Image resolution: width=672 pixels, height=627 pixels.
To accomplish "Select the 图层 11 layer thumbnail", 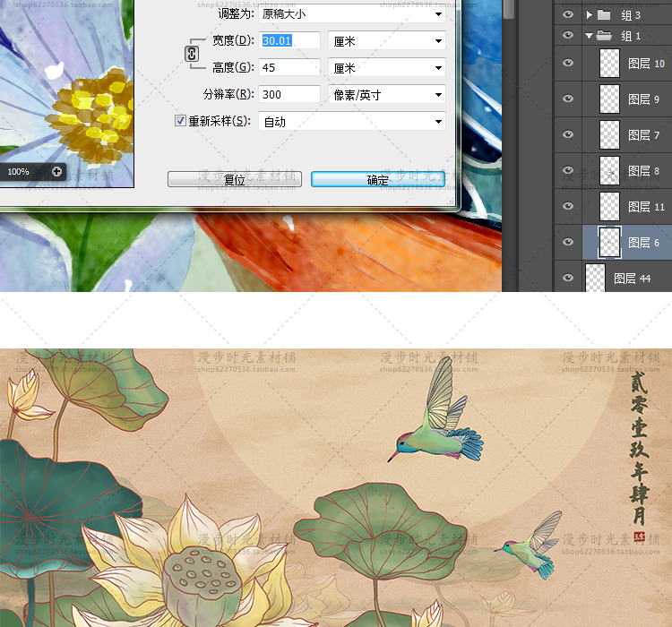I will 609,206.
